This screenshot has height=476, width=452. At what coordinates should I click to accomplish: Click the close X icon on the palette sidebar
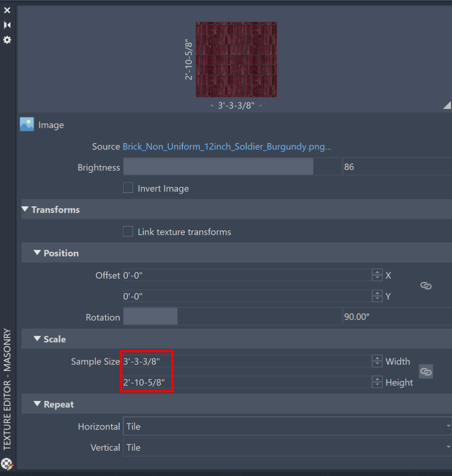[x=7, y=10]
